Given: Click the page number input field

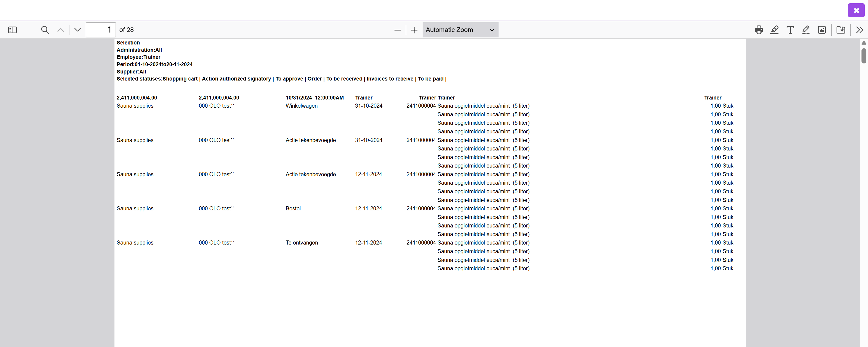Looking at the screenshot, I should (x=101, y=30).
